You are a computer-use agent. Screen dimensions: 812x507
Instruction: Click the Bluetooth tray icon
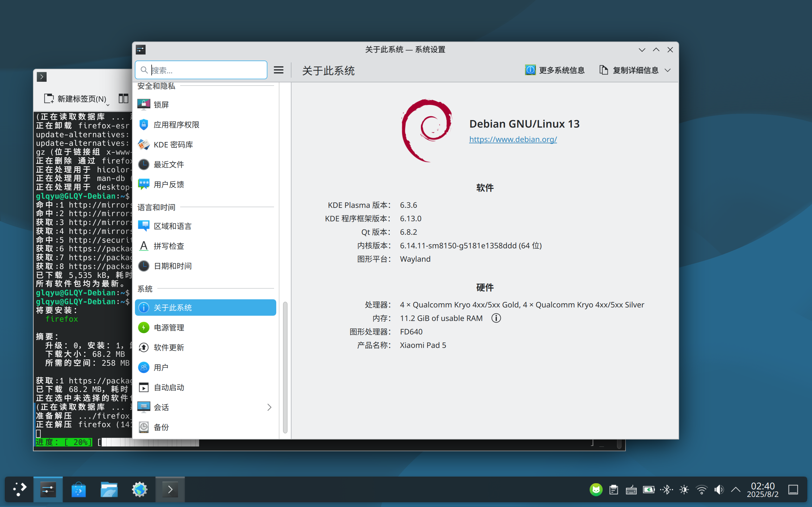(x=666, y=490)
